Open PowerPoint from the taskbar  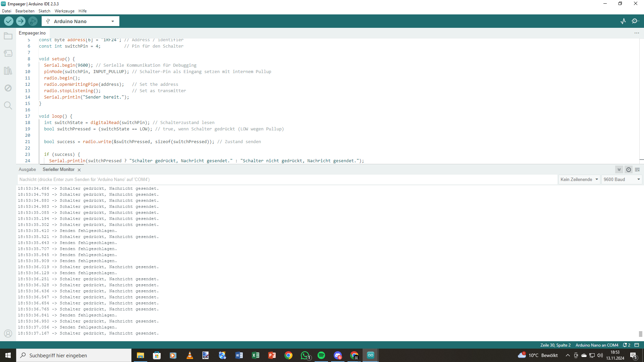point(272,355)
